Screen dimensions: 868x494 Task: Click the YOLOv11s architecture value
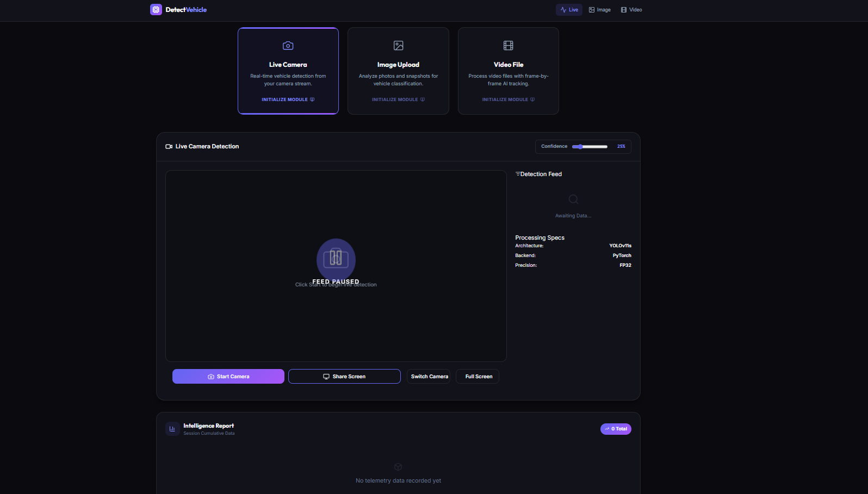click(x=621, y=246)
